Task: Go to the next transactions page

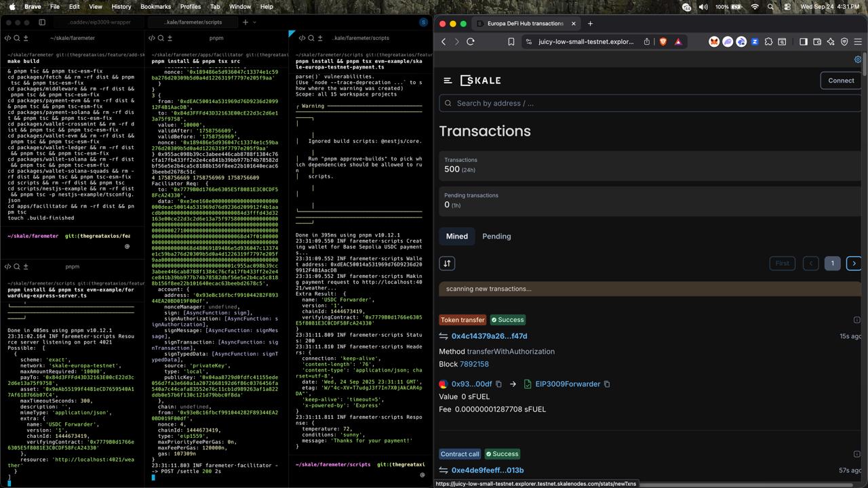Action: click(x=854, y=263)
